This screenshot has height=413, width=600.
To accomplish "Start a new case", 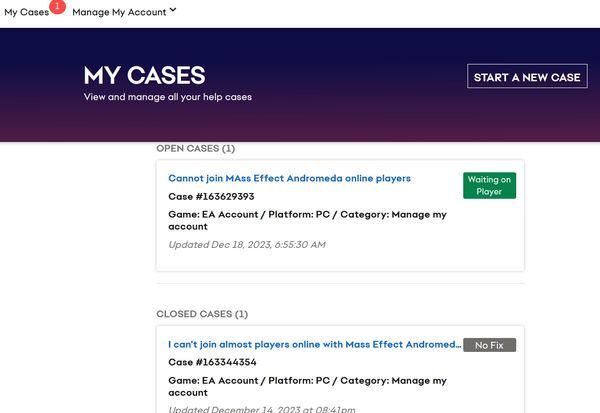I will (x=527, y=76).
